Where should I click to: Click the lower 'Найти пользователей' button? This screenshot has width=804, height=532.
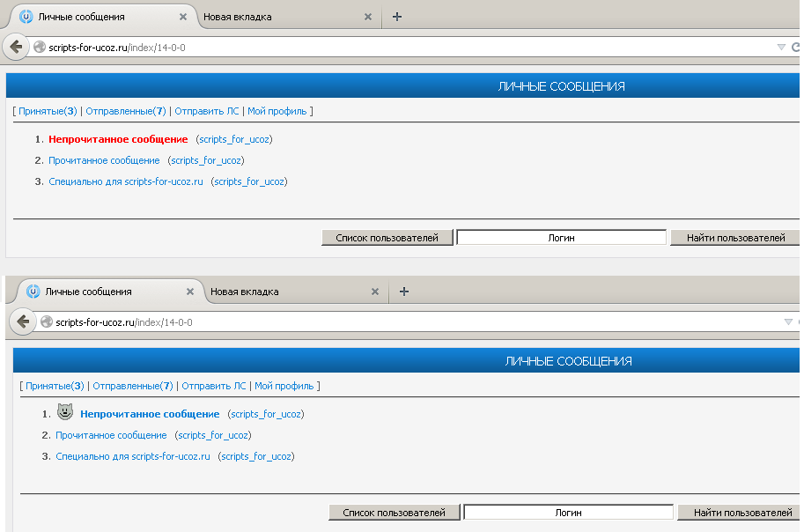point(741,513)
